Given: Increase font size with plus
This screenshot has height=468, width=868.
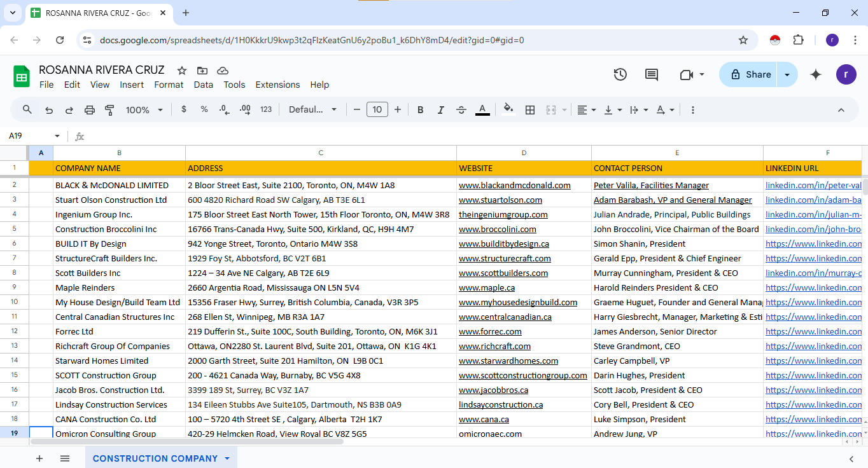Looking at the screenshot, I should 398,110.
